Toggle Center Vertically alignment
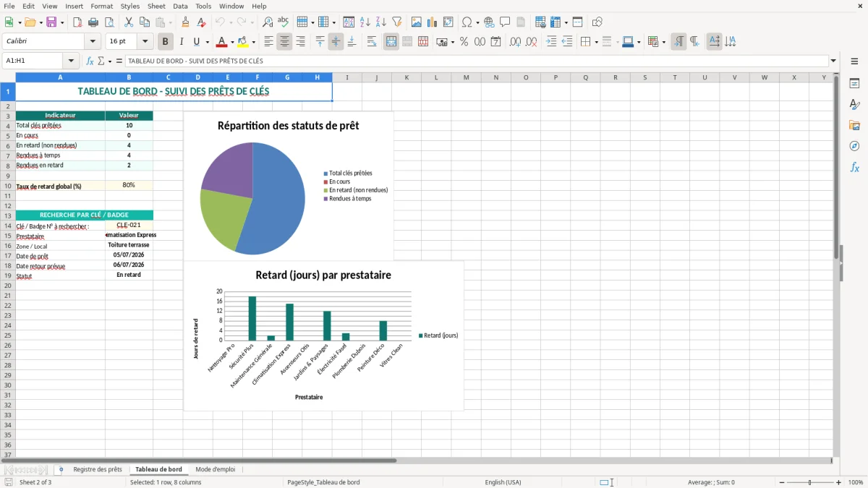The image size is (868, 488). [336, 42]
